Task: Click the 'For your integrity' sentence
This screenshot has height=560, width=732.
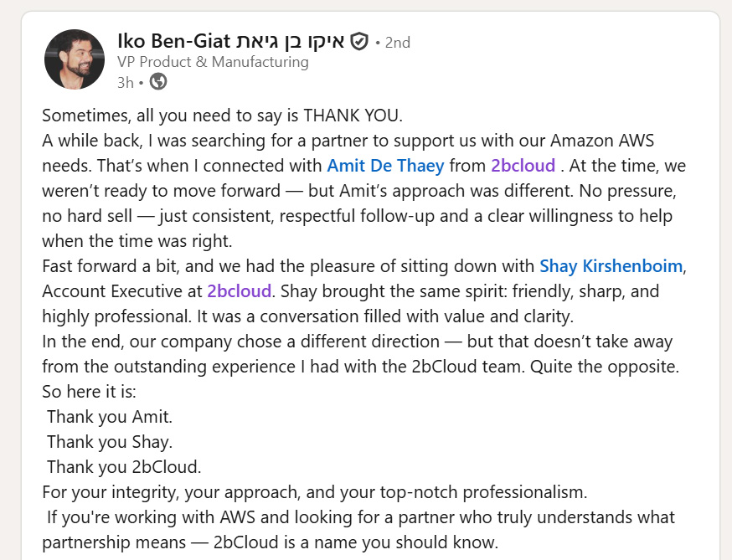Action: tap(315, 492)
